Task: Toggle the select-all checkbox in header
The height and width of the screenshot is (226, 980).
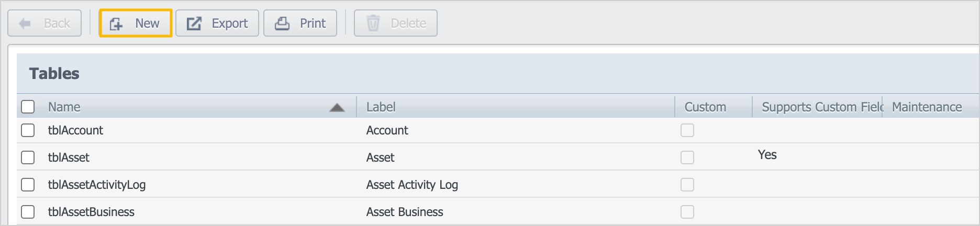Action: 28,107
